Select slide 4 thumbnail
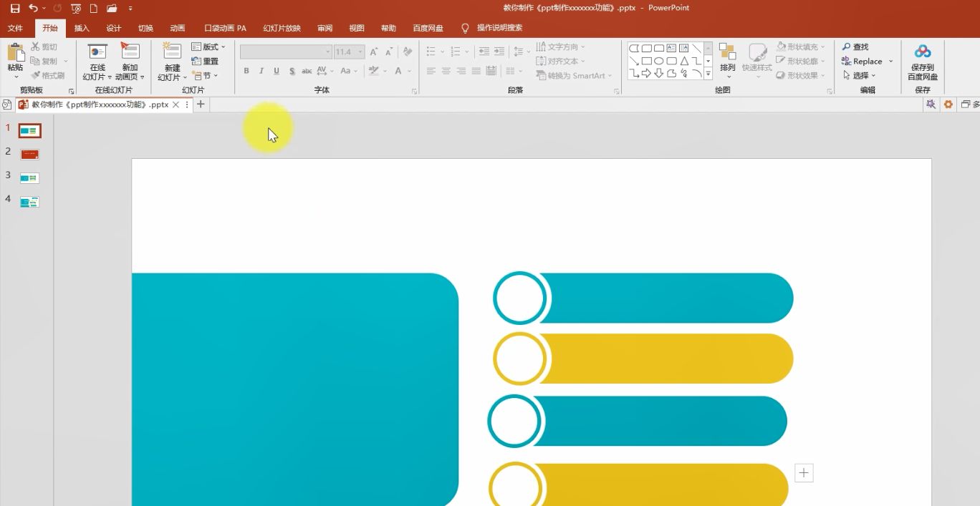This screenshot has width=980, height=506. [29, 203]
